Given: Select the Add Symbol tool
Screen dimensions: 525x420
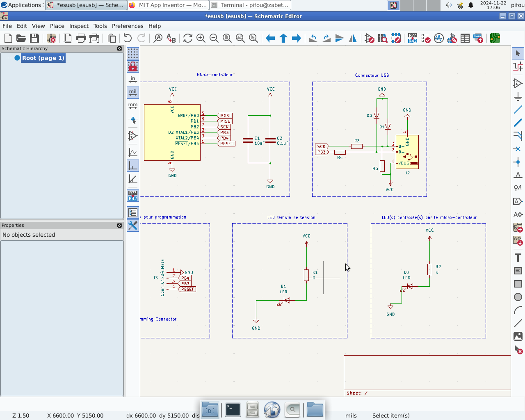Looking at the screenshot, I should point(518,83).
